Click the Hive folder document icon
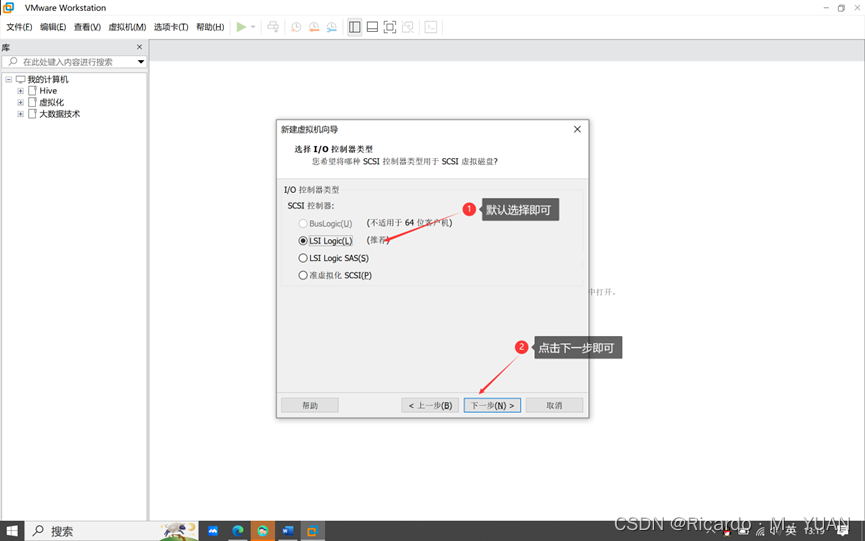 32,90
